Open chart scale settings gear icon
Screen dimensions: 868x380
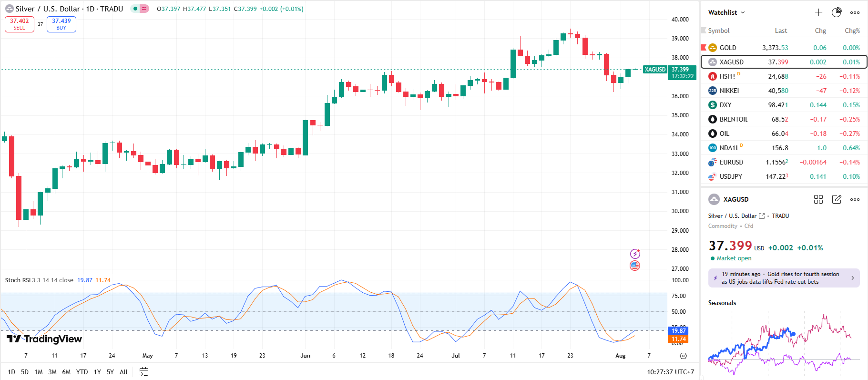(683, 356)
